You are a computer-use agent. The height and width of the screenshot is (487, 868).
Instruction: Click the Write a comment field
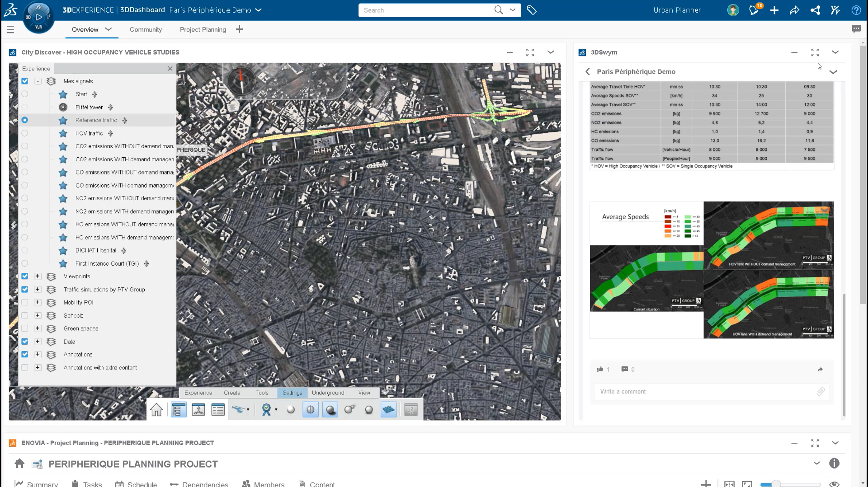(705, 392)
